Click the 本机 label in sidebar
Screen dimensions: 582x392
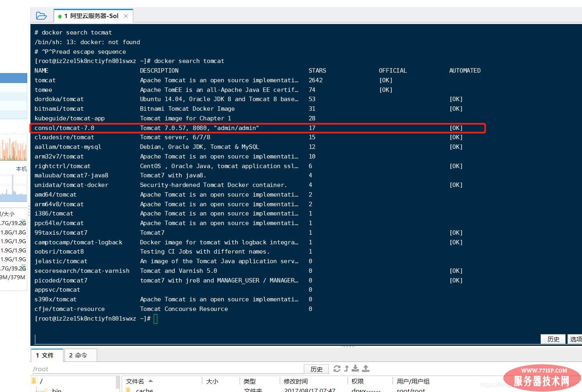coord(21,169)
